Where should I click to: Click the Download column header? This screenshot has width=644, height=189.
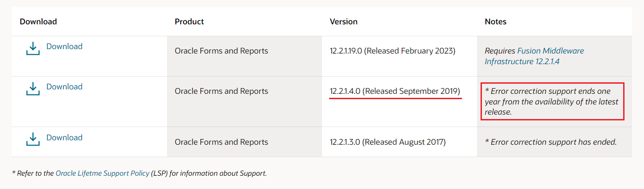coord(39,21)
